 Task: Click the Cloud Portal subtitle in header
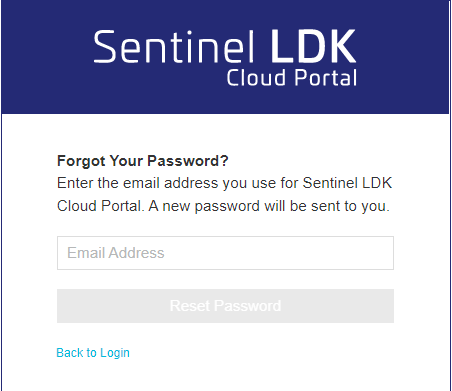(292, 78)
